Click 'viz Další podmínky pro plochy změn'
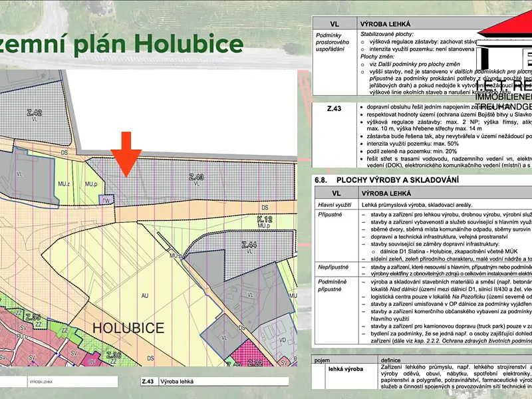The height and width of the screenshot is (399, 532). [x=414, y=64]
